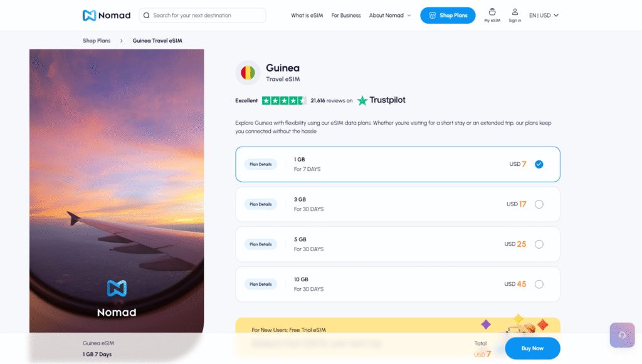642x364 pixels.
Task: Go to What is eSIM page
Action: tap(307, 16)
